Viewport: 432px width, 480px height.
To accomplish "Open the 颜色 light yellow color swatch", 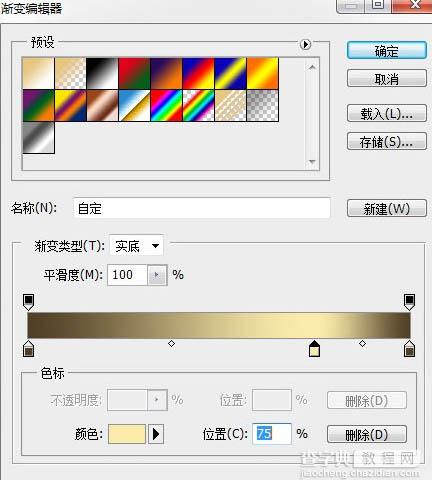I will tap(127, 434).
